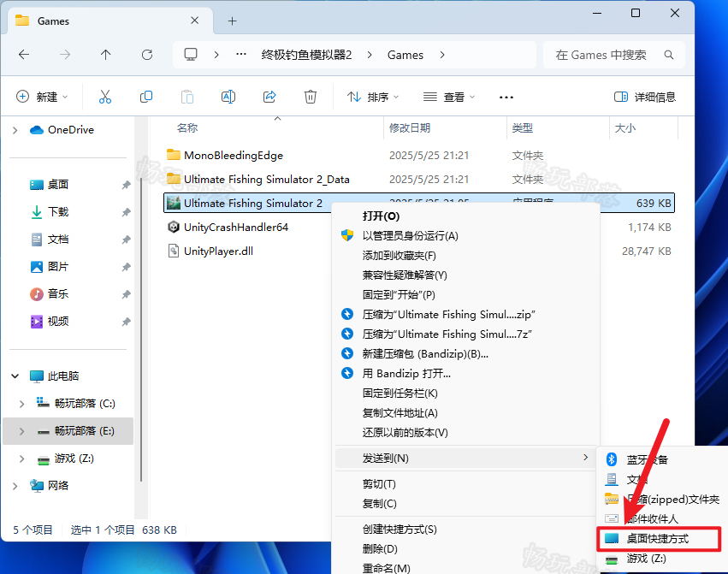Click the 视频 video icon in sidebar
Image resolution: width=728 pixels, height=574 pixels.
pos(37,322)
